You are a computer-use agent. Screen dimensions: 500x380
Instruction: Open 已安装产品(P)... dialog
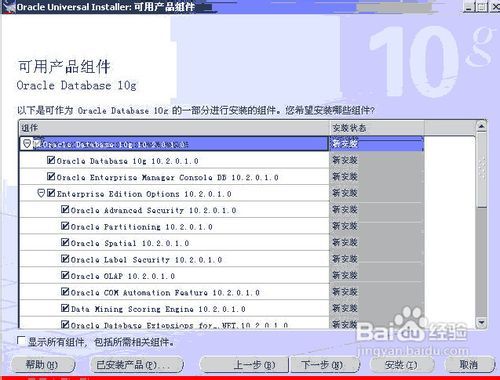(x=137, y=365)
